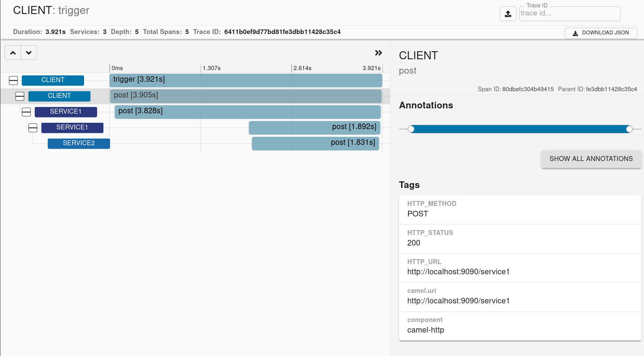Collapse the span detail panel double chevron
This screenshot has width=644, height=356.
pos(378,53)
